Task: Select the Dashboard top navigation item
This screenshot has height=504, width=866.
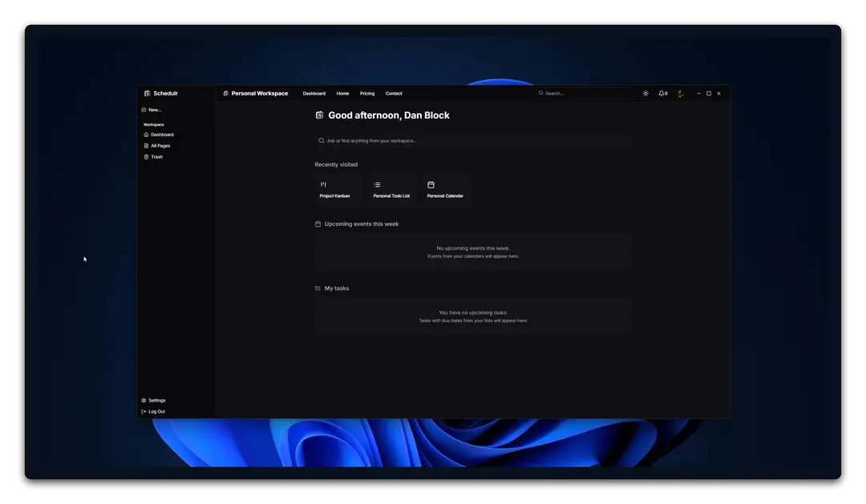Action: click(314, 94)
